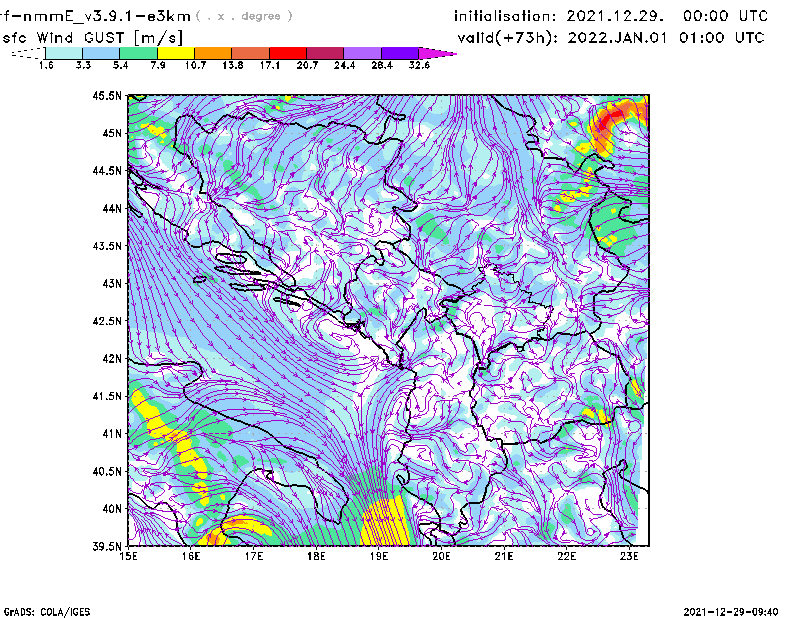Click the 17E longitude label
Image resolution: width=800 pixels, height=618 pixels.
254,556
